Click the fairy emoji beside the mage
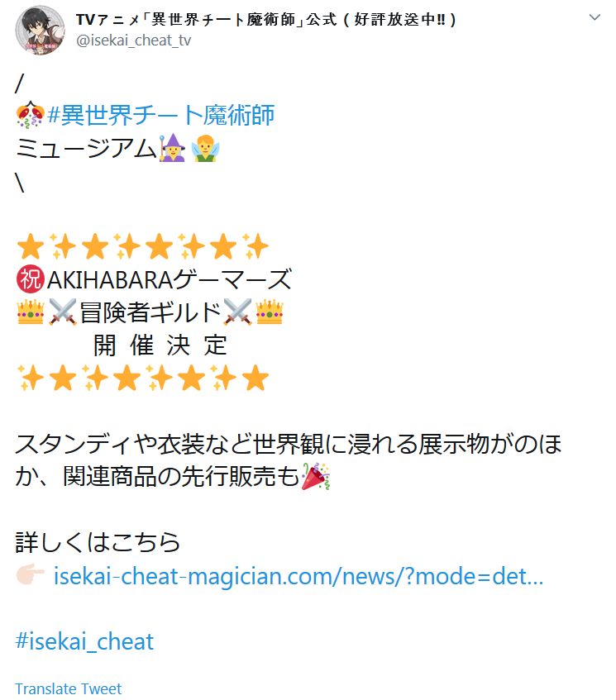The height and width of the screenshot is (700, 616). coord(206,148)
